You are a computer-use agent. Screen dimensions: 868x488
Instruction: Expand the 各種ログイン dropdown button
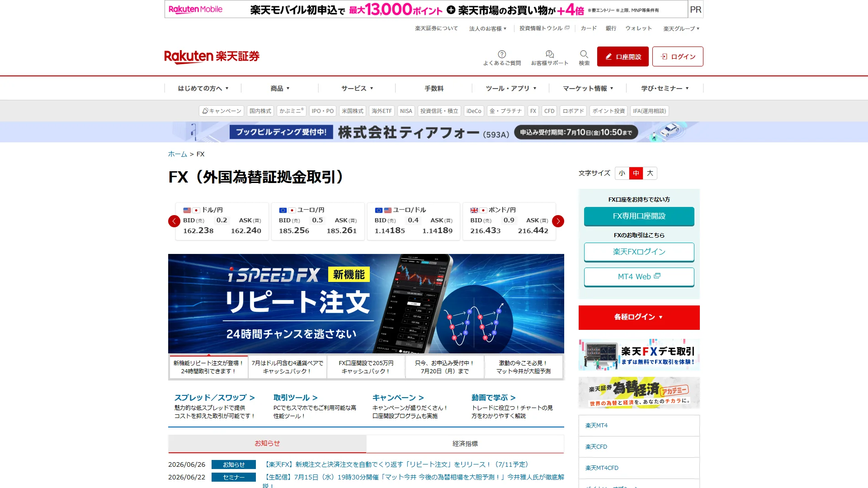(x=639, y=317)
